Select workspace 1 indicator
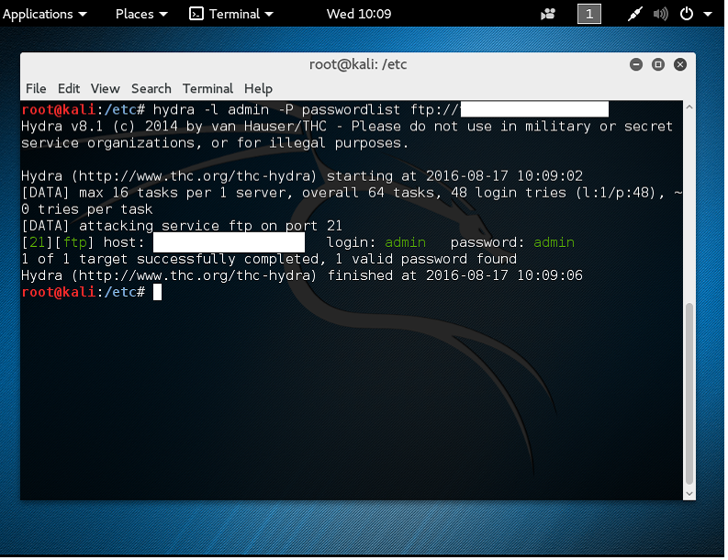Viewport: 728px width, 560px height. 588,14
